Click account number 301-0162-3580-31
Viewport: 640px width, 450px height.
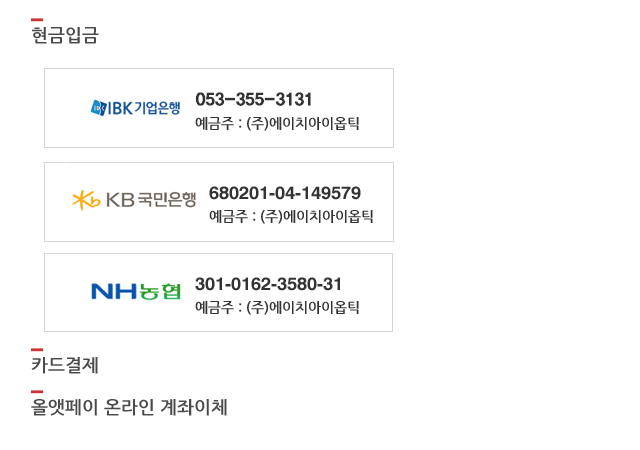coord(268,284)
